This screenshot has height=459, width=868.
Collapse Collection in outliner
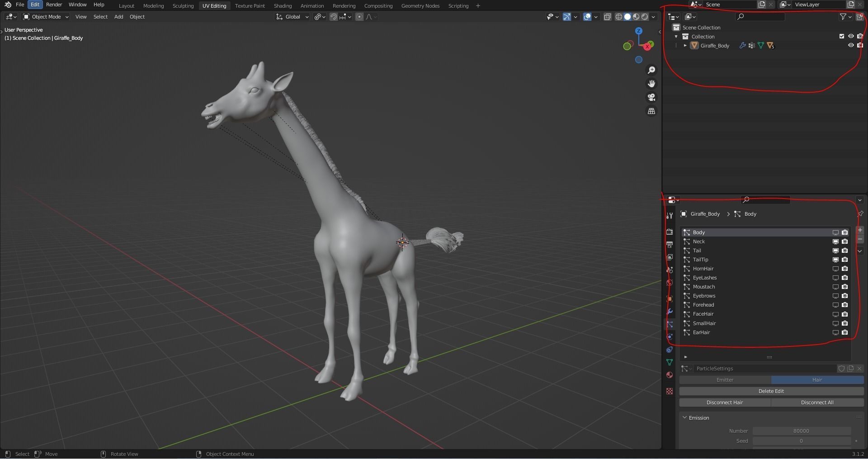point(676,37)
